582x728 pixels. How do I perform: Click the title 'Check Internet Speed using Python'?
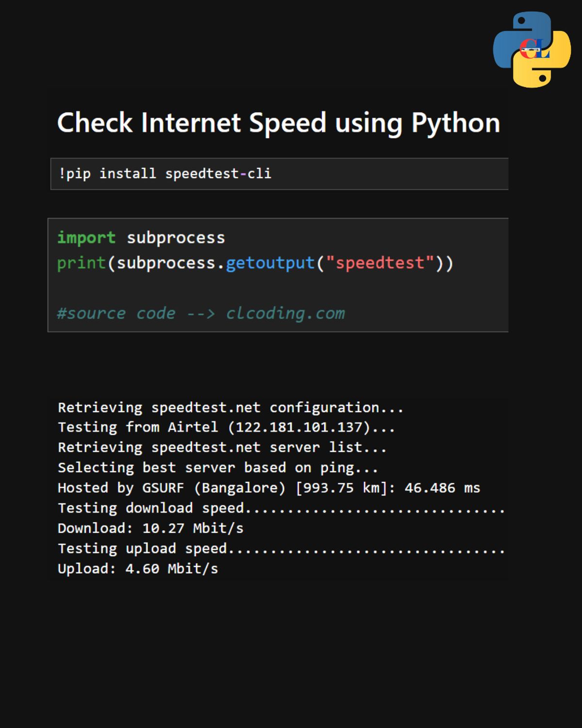[279, 123]
